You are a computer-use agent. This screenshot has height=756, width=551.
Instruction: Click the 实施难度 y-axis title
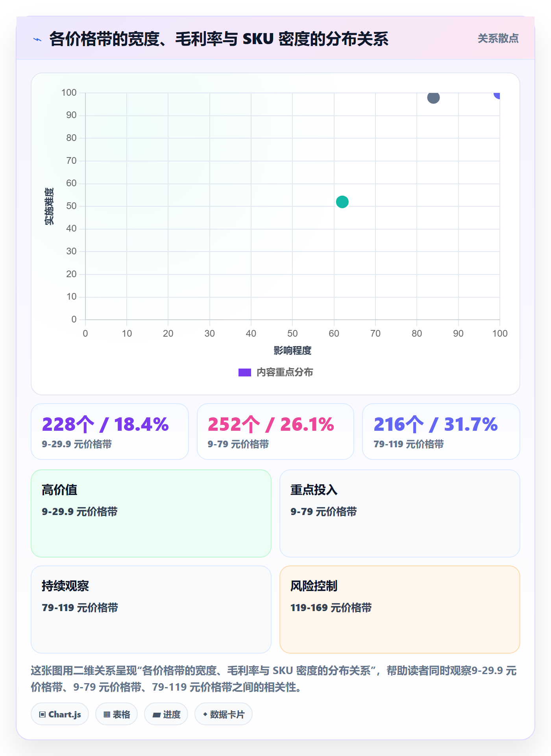(49, 206)
